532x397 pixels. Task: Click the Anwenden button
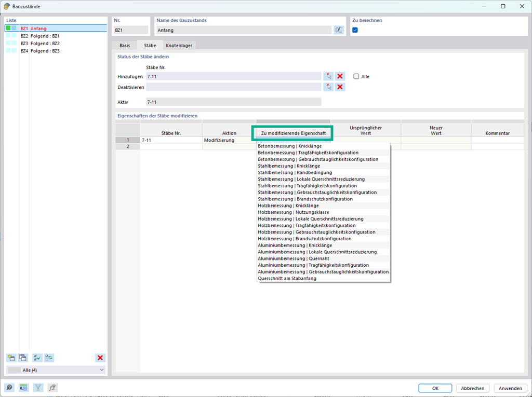[510, 388]
